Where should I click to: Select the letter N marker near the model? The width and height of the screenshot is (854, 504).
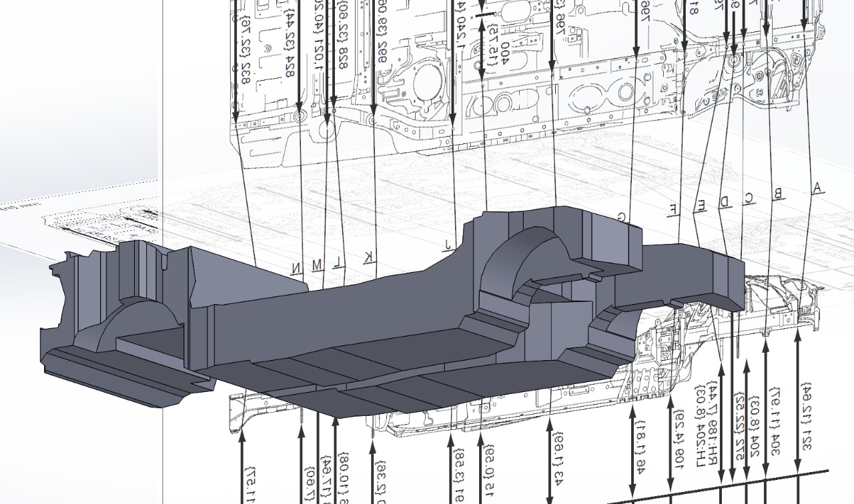pos(296,267)
